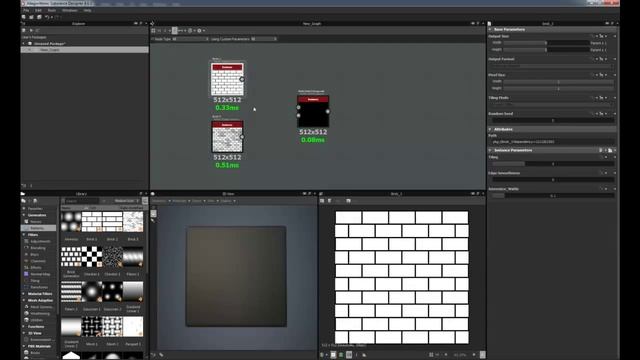Select the black Multi-Material Blend node
The image size is (640, 360).
click(313, 111)
